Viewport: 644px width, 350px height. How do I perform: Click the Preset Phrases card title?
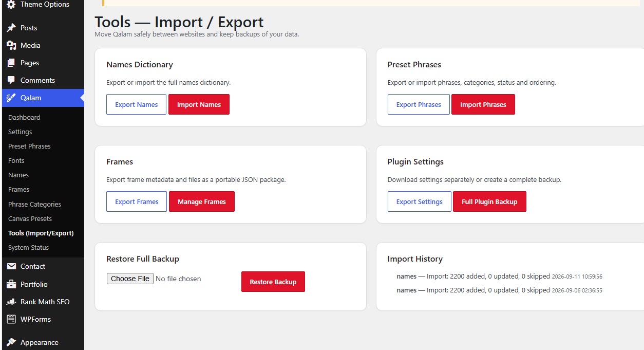(x=414, y=65)
